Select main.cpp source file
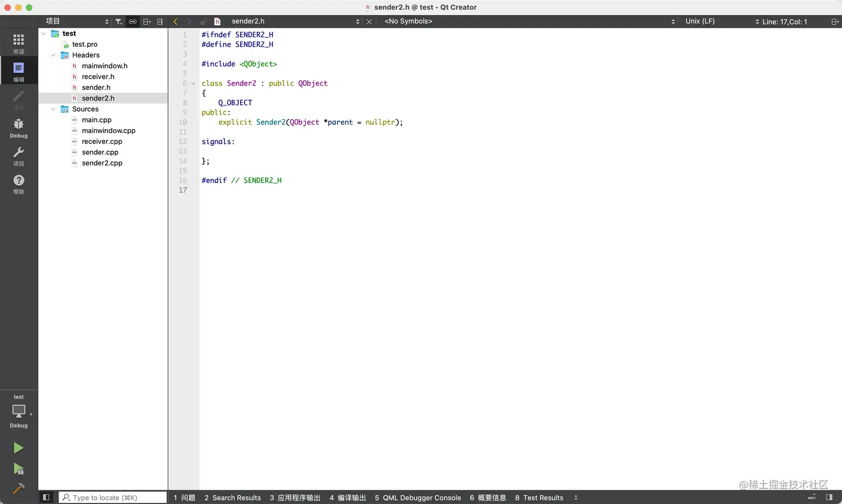 96,120
